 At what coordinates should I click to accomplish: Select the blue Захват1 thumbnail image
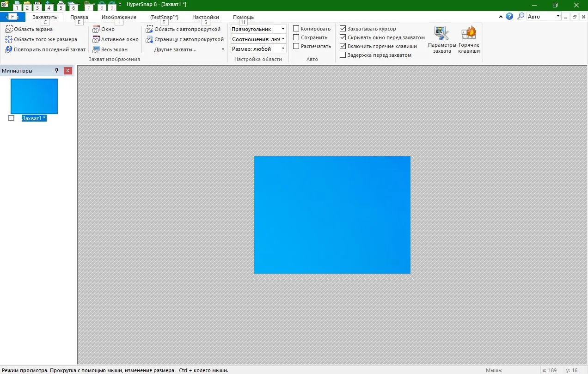pos(34,96)
